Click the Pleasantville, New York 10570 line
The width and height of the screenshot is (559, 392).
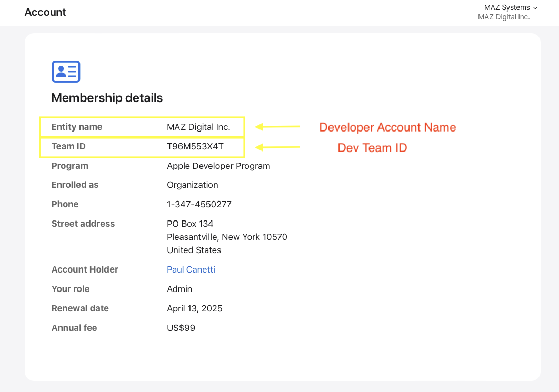[227, 237]
